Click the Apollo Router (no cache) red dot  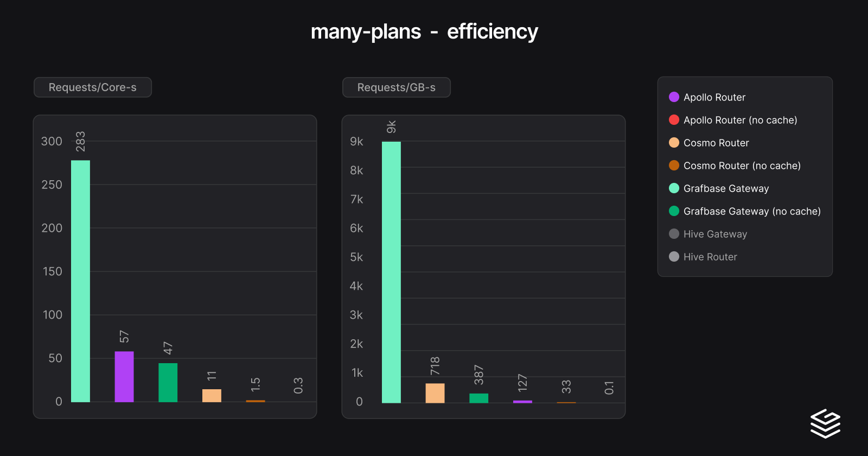point(674,120)
